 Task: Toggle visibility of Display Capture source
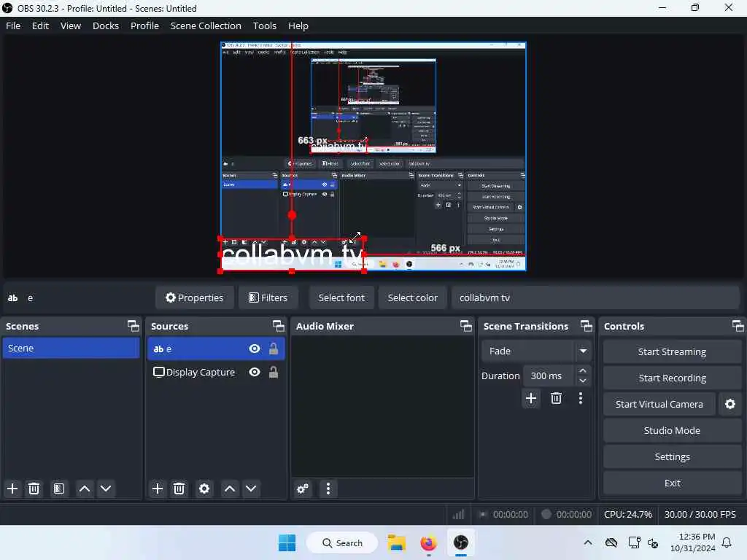255,372
